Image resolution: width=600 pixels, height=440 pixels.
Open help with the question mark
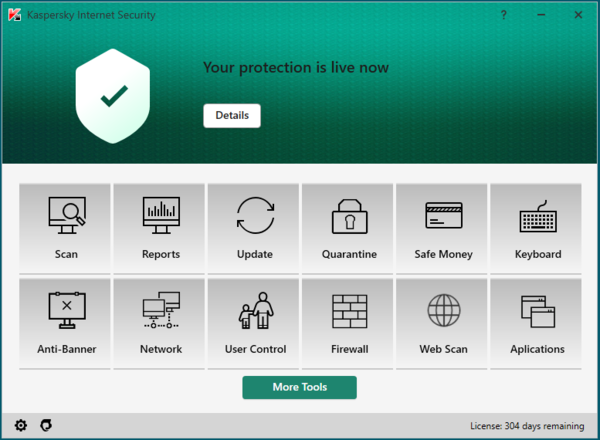[x=504, y=15]
